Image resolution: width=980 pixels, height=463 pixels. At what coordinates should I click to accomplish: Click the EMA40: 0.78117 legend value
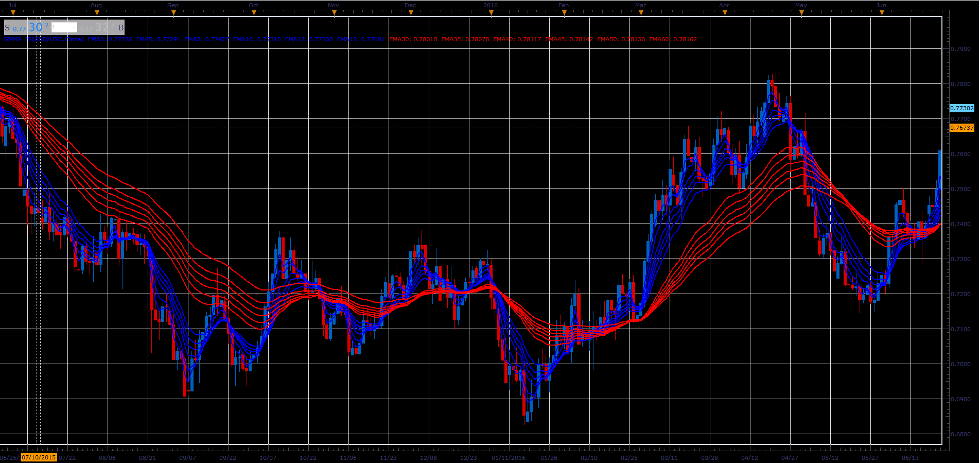click(517, 39)
